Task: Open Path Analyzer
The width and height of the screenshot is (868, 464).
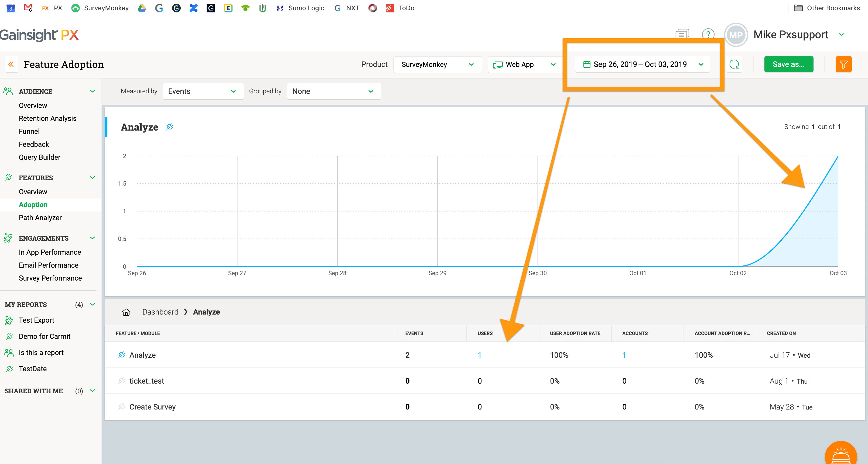Action: pos(40,218)
